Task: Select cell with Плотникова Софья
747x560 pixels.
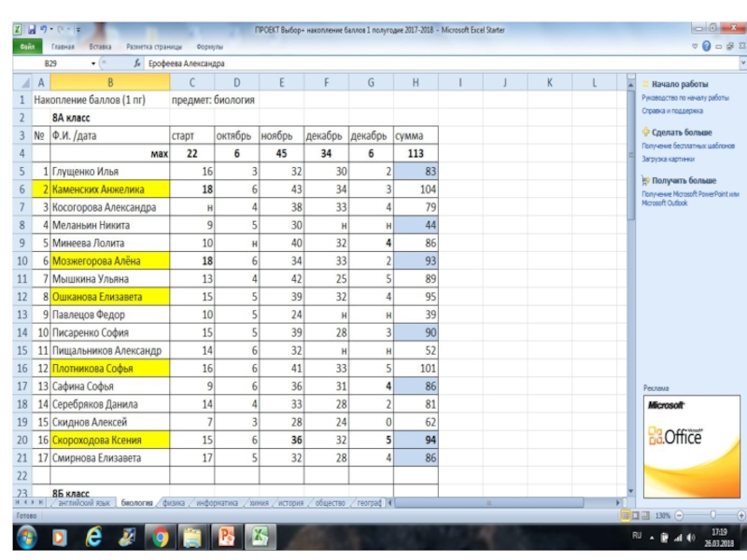Action: coord(107,369)
